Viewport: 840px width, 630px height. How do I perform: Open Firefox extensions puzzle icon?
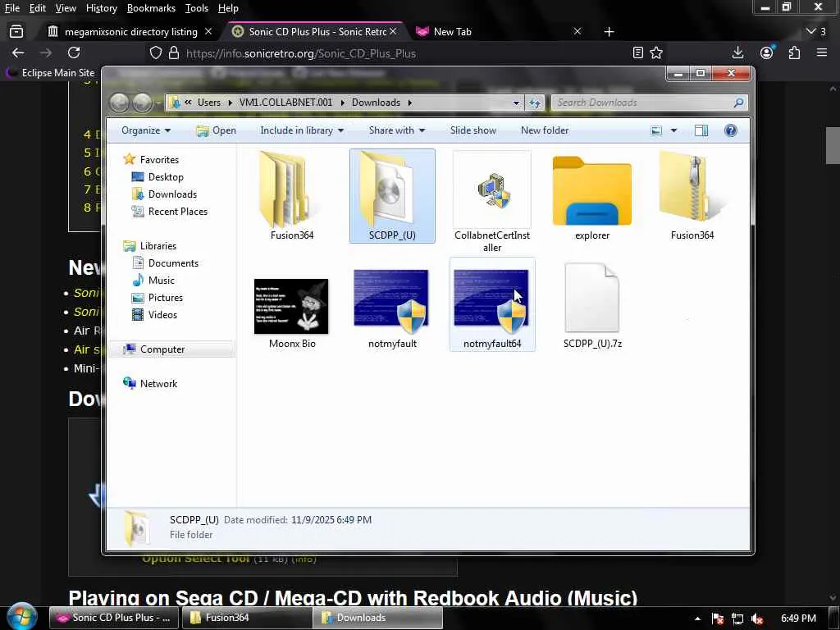[x=794, y=52]
